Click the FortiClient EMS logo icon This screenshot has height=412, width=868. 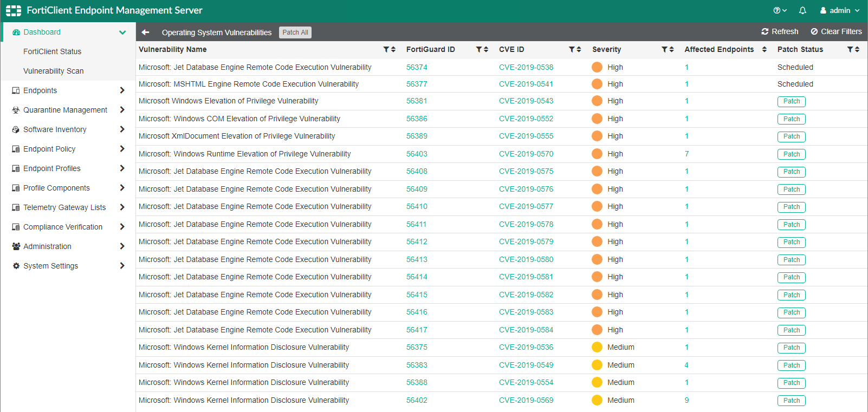[14, 10]
